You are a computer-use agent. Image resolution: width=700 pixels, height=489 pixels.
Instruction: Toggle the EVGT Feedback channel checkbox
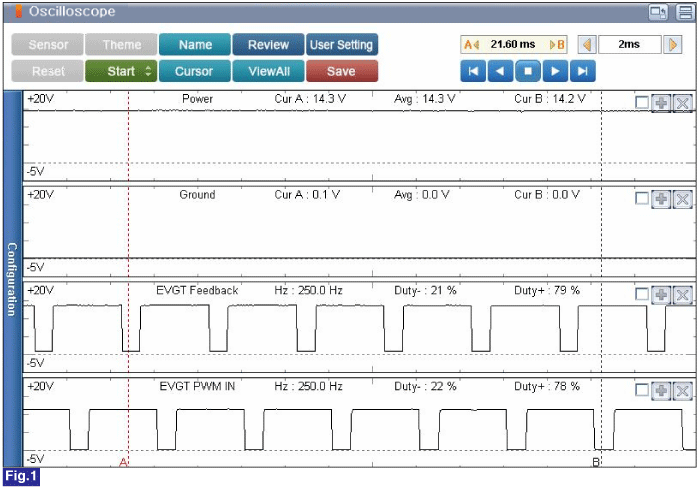click(642, 294)
